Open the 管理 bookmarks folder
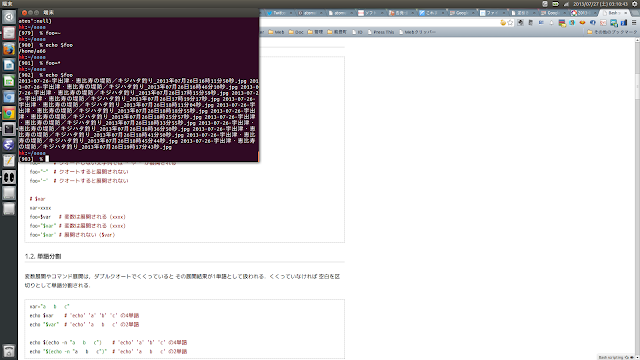The width and height of the screenshot is (640, 360). click(x=316, y=32)
